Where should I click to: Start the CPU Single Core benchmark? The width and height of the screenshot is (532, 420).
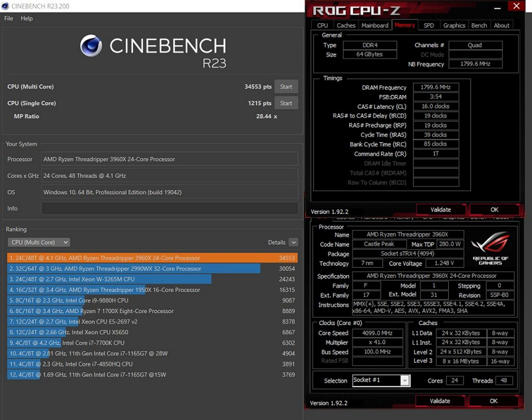pos(286,103)
